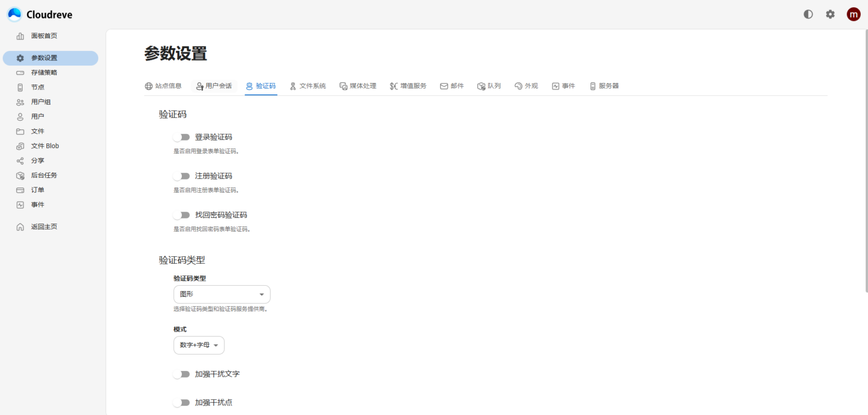Click the 后台任务 task icon in sidebar

(x=20, y=176)
